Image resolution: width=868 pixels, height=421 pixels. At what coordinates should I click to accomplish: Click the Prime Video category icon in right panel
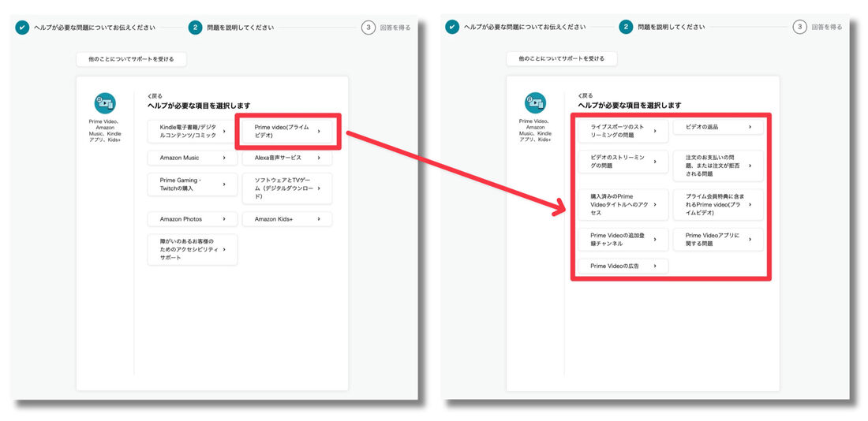click(x=535, y=103)
